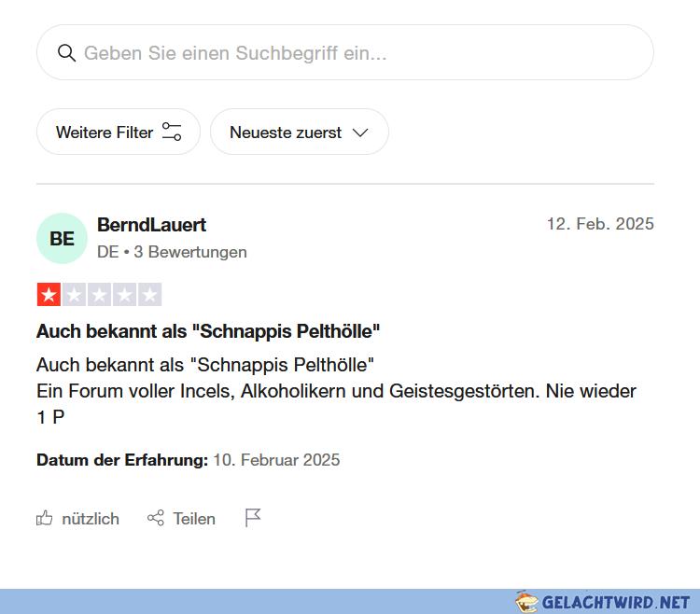Click the experience date '10. Februar 2025'
The image size is (700, 614).
tap(276, 460)
